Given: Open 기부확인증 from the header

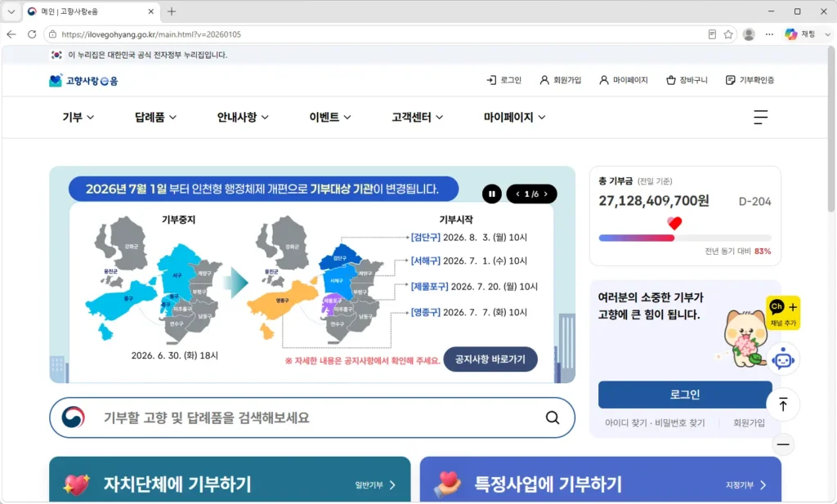Looking at the screenshot, I should (x=750, y=80).
